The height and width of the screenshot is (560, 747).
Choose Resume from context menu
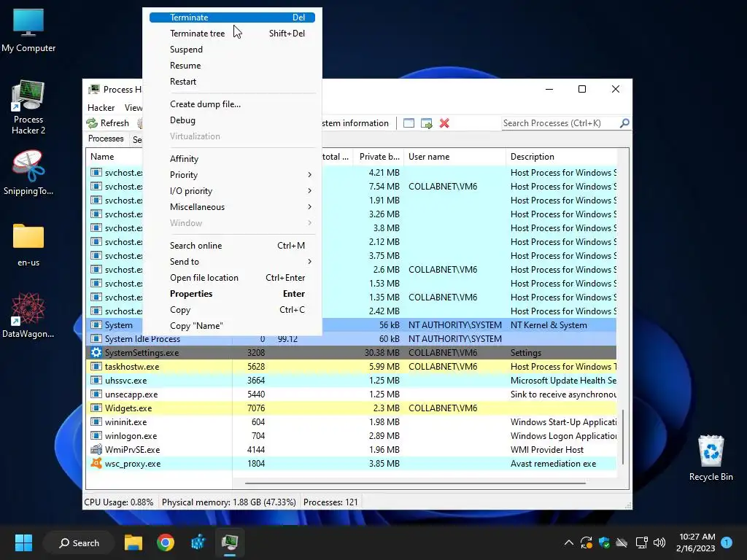(x=232, y=65)
